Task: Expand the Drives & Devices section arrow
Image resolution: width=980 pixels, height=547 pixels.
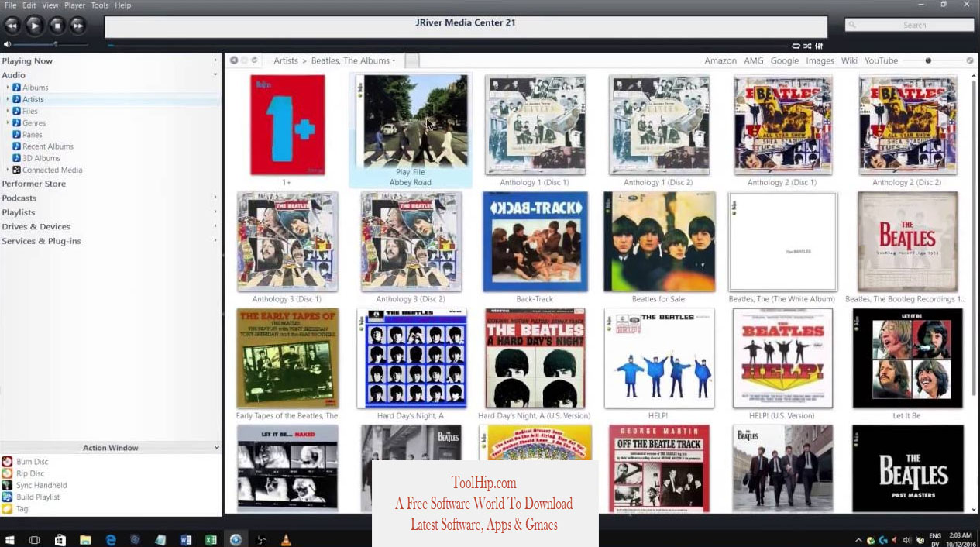Action: [x=215, y=226]
